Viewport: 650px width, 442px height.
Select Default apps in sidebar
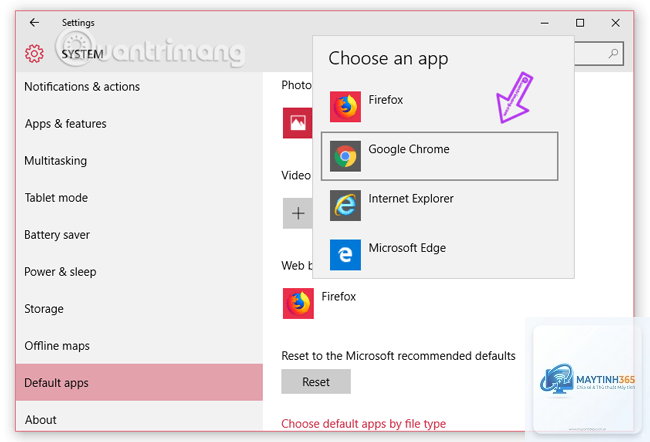point(139,382)
